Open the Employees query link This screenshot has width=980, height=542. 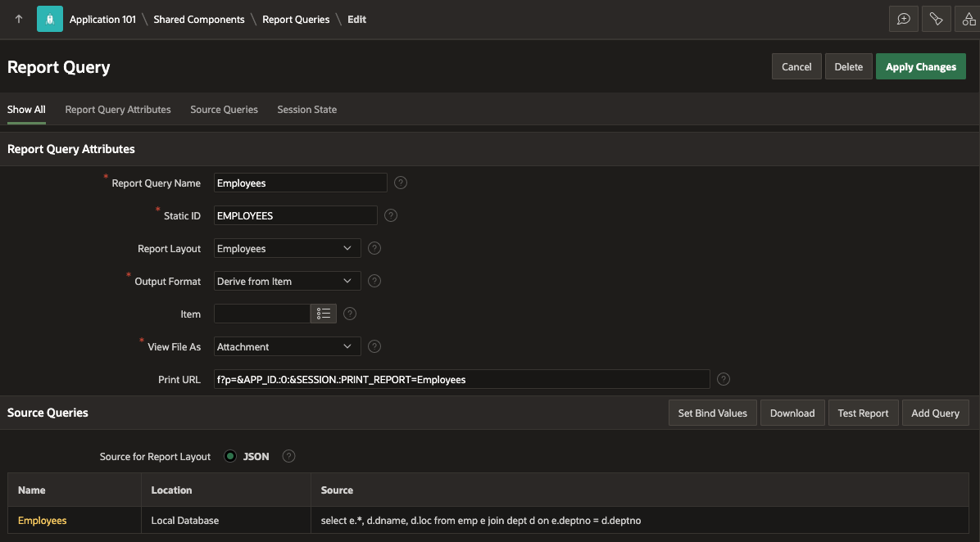(x=42, y=520)
